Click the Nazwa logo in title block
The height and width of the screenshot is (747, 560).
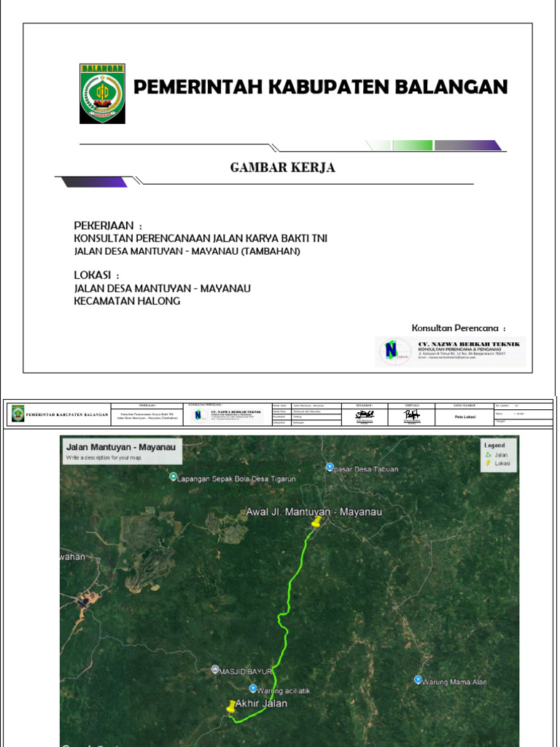(198, 415)
